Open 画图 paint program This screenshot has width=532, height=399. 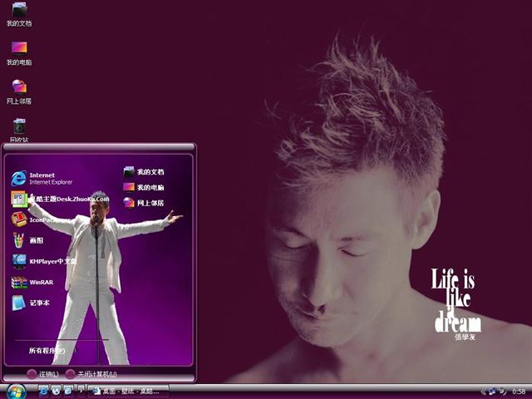click(x=27, y=240)
